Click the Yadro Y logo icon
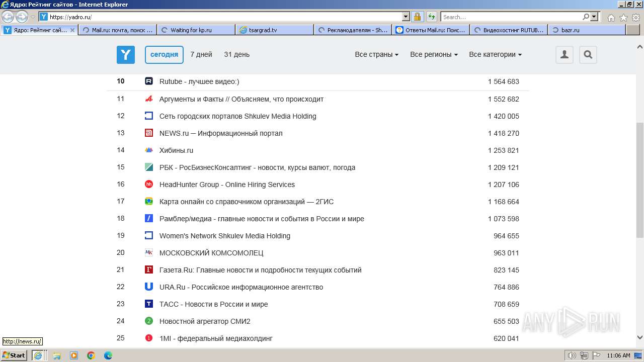Image resolution: width=644 pixels, height=362 pixels. [x=126, y=55]
